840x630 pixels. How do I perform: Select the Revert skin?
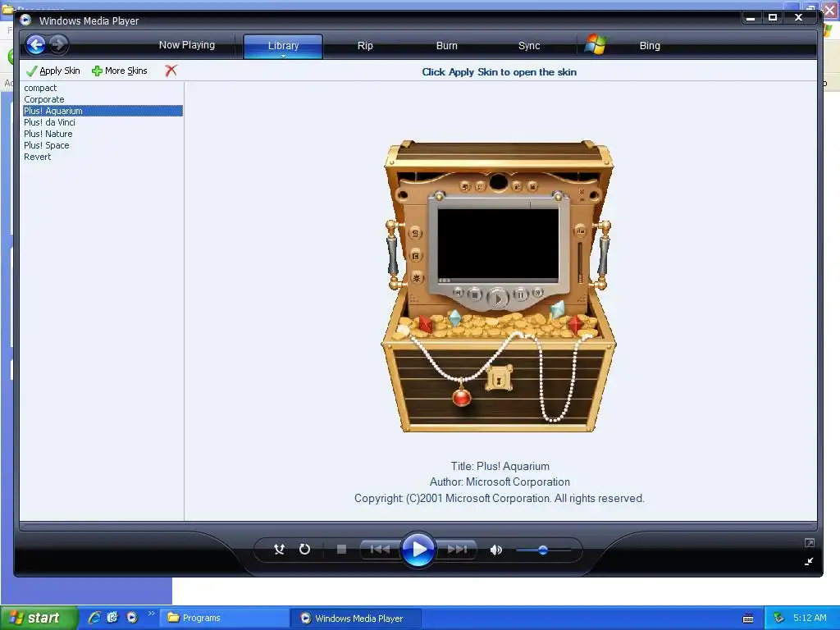click(37, 157)
